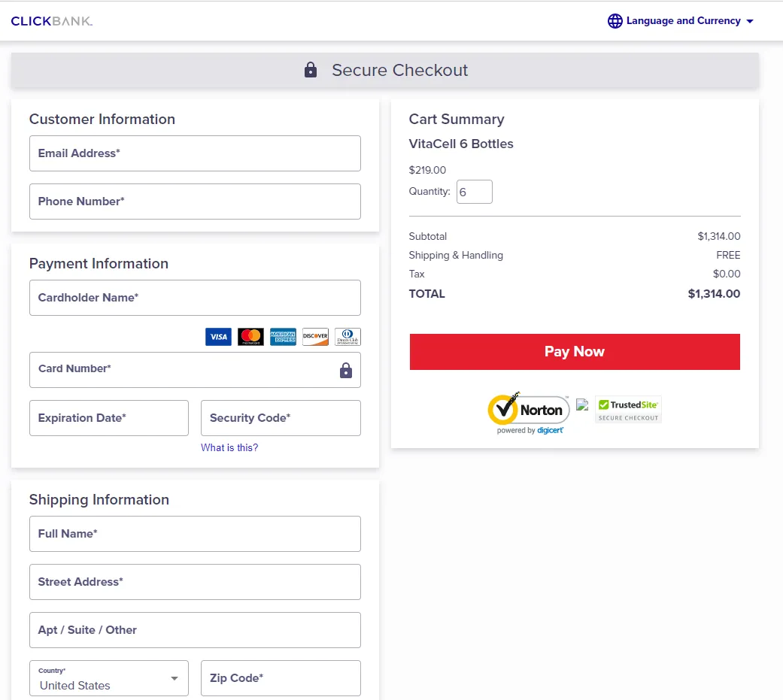The width and height of the screenshot is (783, 700).
Task: Click the Zip Code field
Action: tap(281, 678)
